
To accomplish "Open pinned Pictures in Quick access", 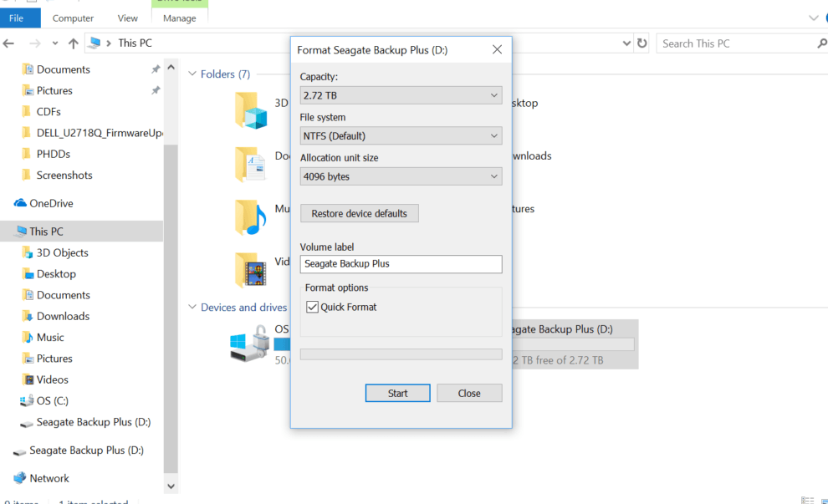I will [54, 91].
